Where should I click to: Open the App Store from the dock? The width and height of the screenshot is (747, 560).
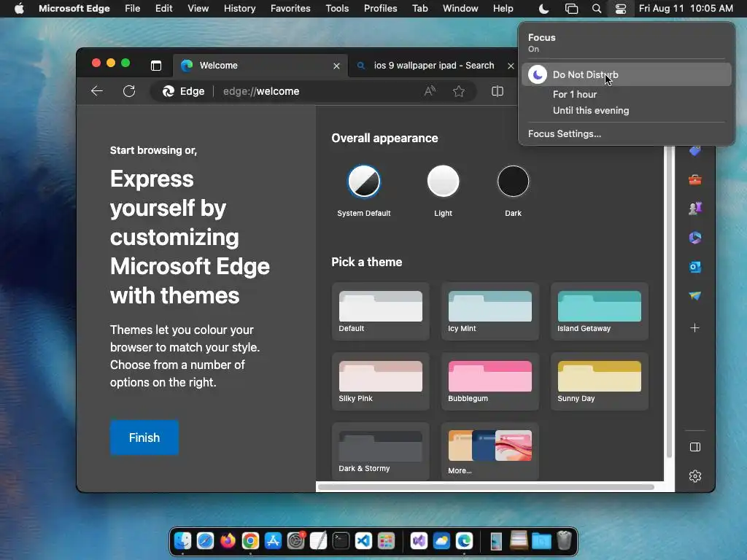273,541
